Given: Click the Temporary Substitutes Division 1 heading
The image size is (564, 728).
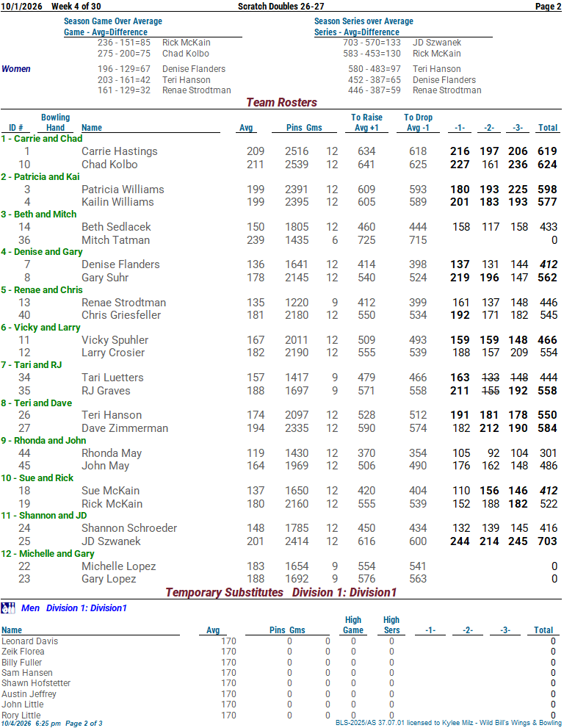Looking at the screenshot, I should click(281, 592).
